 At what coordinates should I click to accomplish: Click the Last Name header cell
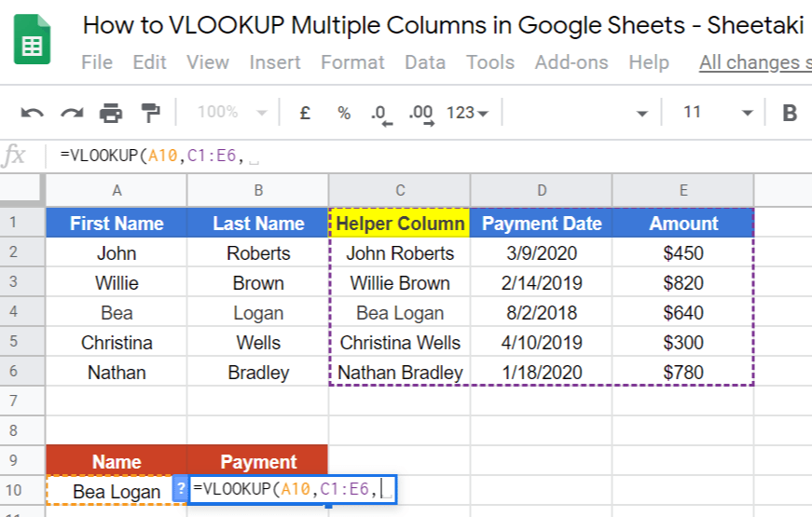pyautogui.click(x=258, y=223)
